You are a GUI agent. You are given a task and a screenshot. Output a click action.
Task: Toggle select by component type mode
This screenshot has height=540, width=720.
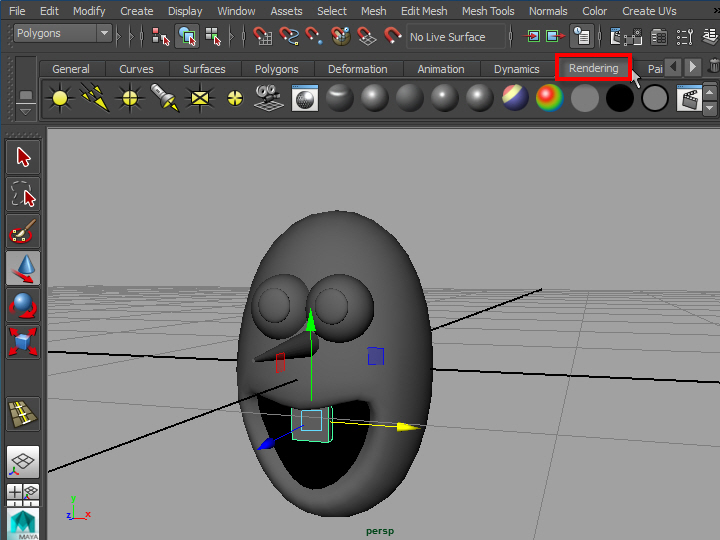coord(212,37)
